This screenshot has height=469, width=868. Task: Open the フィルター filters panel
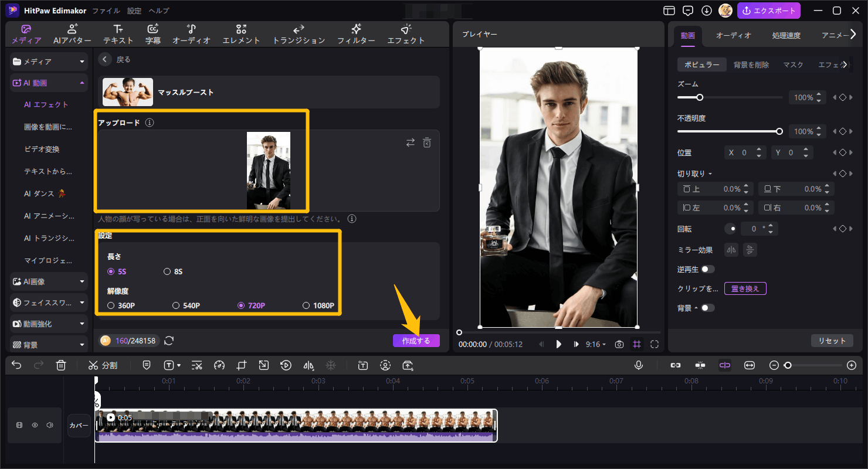point(355,35)
